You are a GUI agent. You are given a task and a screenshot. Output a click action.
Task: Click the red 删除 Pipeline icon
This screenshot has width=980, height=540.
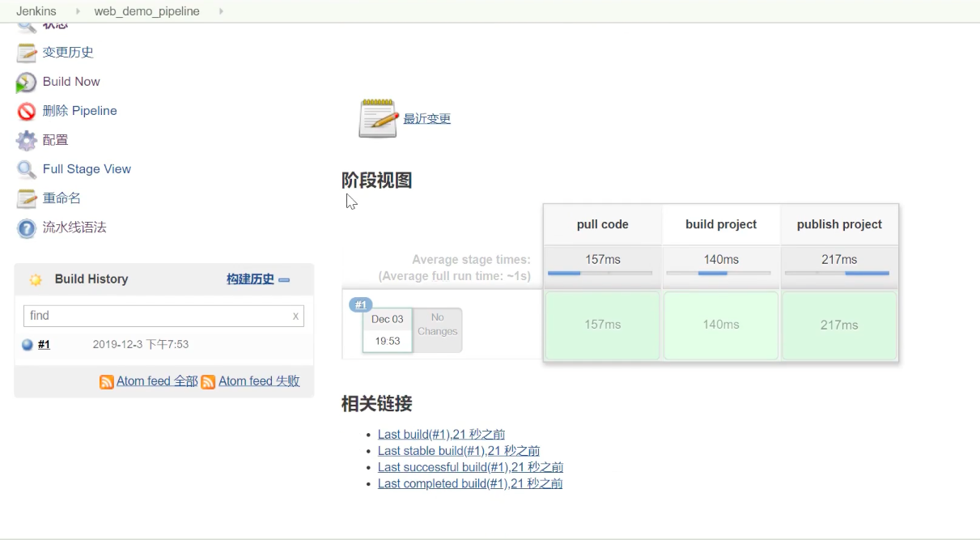click(27, 112)
